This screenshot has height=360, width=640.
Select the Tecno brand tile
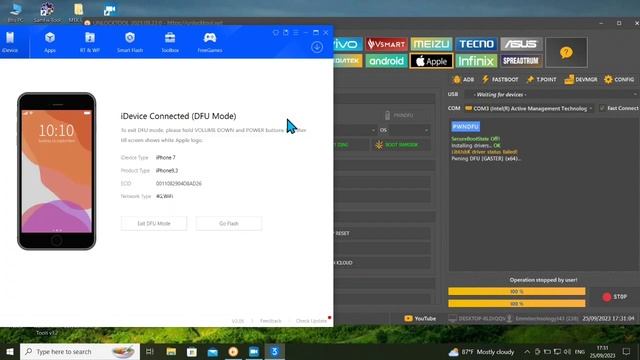[x=476, y=44]
